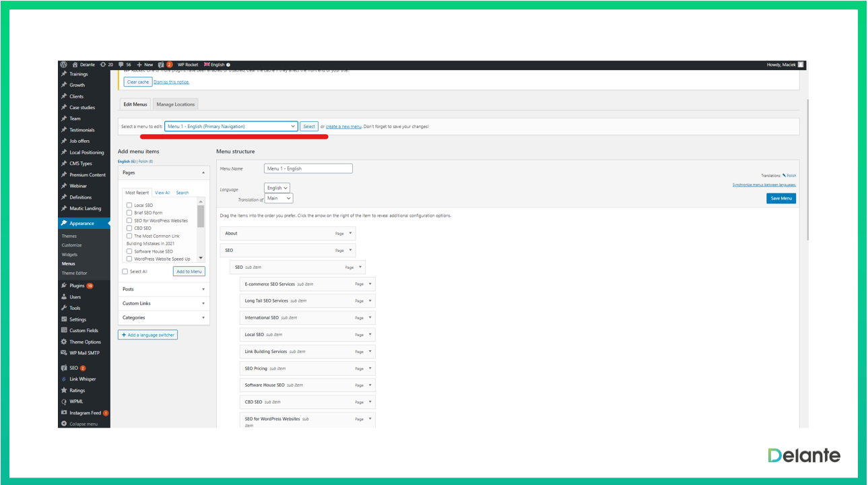Click the Save Menu button

click(x=780, y=198)
